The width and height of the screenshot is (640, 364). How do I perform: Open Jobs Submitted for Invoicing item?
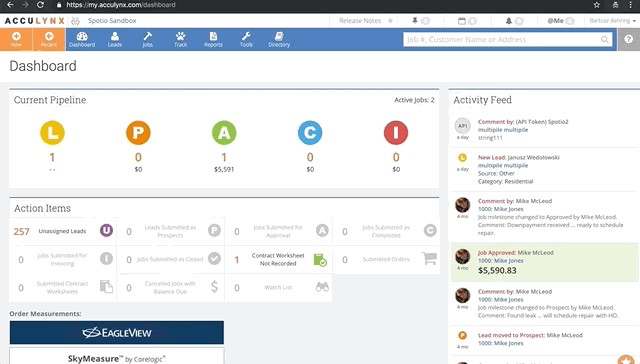coord(62,260)
